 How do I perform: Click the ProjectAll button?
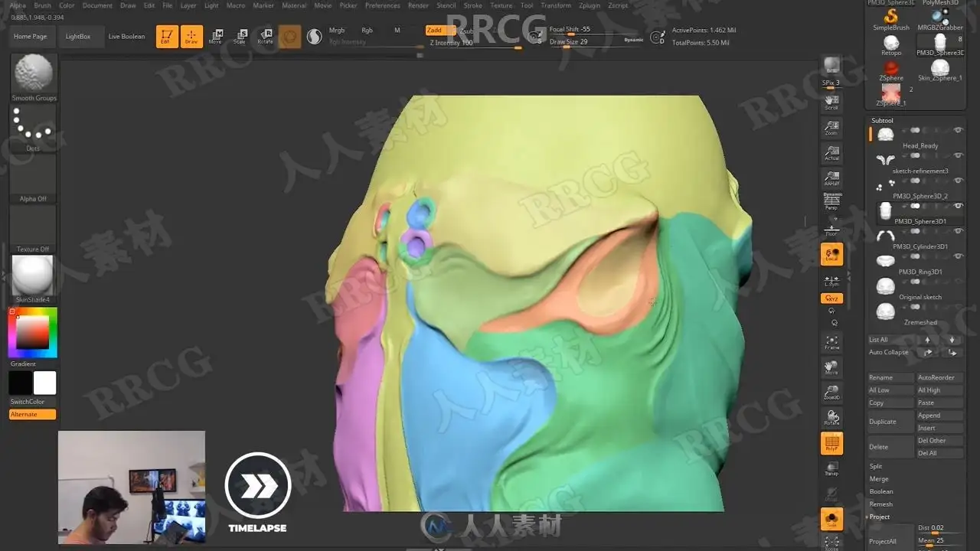[x=891, y=541]
